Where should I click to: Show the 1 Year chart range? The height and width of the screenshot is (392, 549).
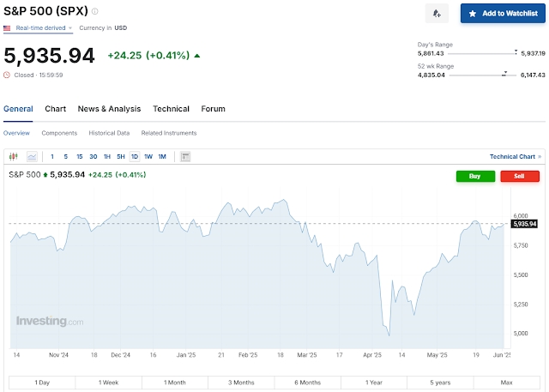coord(374,383)
